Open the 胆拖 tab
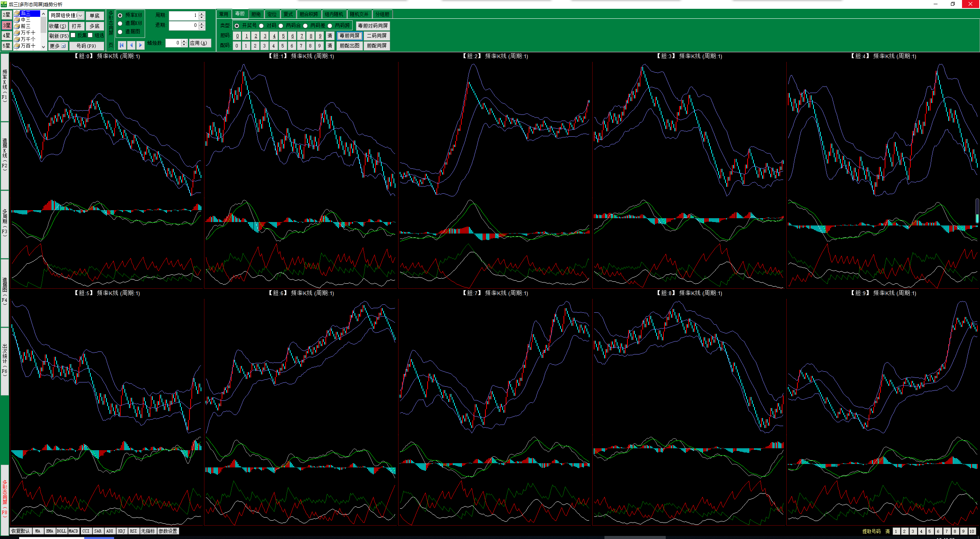The width and height of the screenshot is (980, 539). (256, 14)
